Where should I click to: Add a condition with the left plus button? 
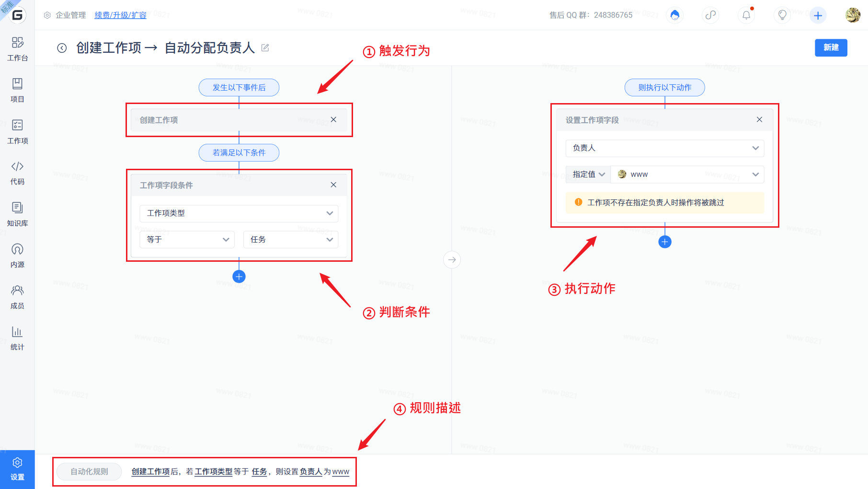pos(239,277)
